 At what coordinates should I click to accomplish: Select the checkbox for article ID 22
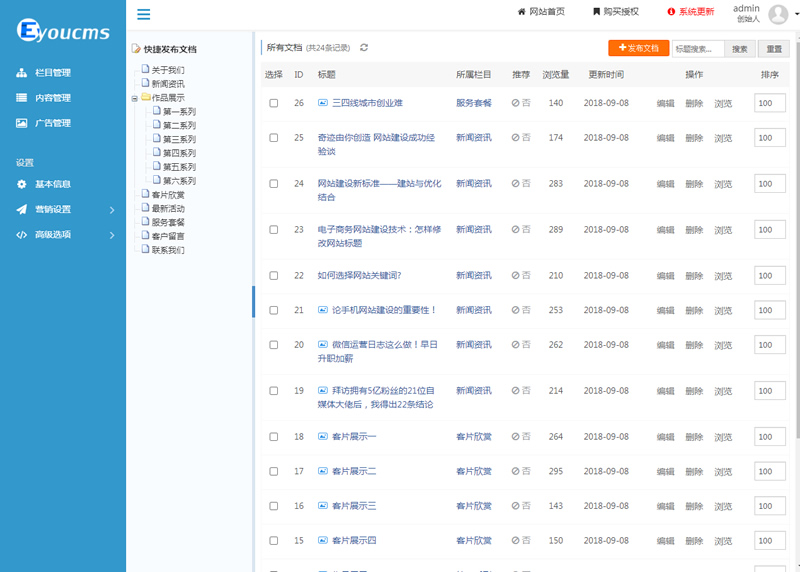tap(273, 275)
